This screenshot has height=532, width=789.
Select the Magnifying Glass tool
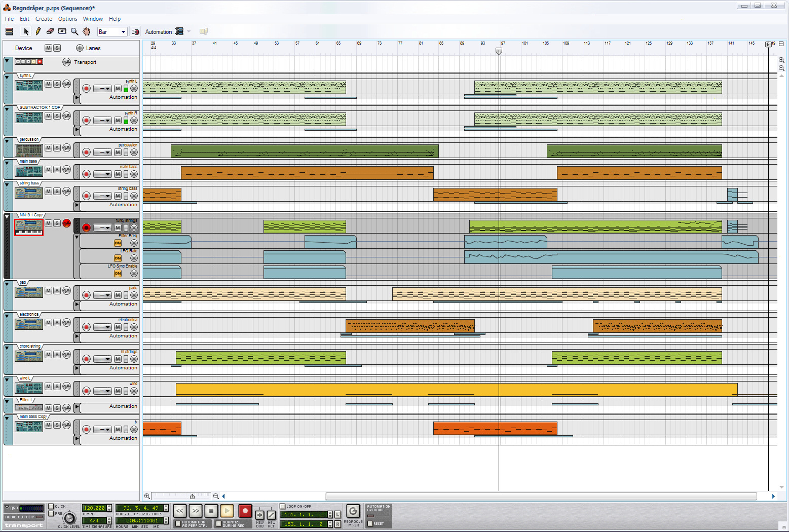click(x=74, y=31)
